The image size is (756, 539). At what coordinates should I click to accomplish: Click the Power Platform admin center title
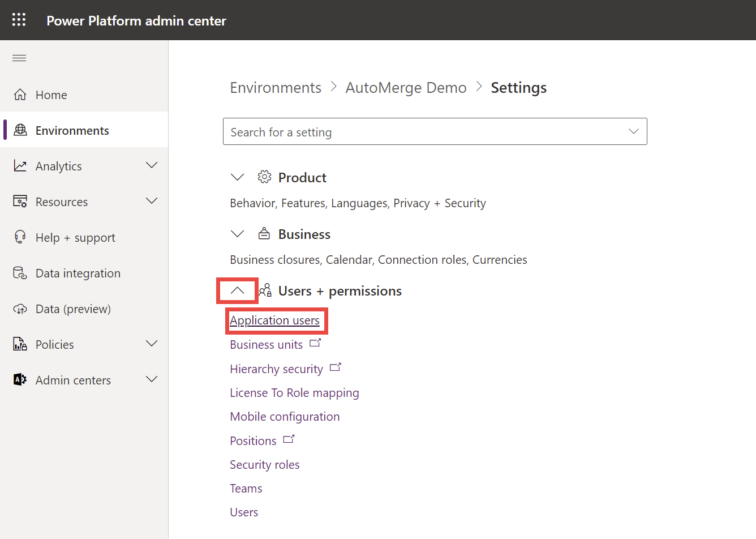(136, 21)
